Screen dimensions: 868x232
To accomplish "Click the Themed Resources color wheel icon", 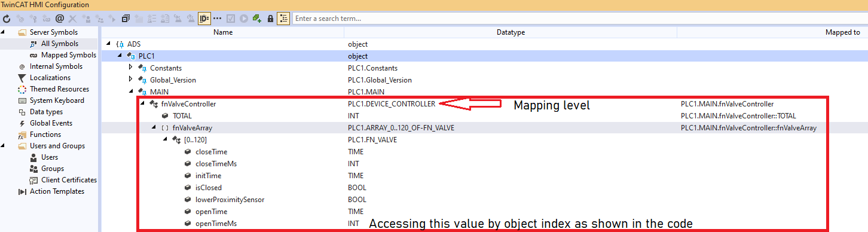I will click(x=22, y=89).
